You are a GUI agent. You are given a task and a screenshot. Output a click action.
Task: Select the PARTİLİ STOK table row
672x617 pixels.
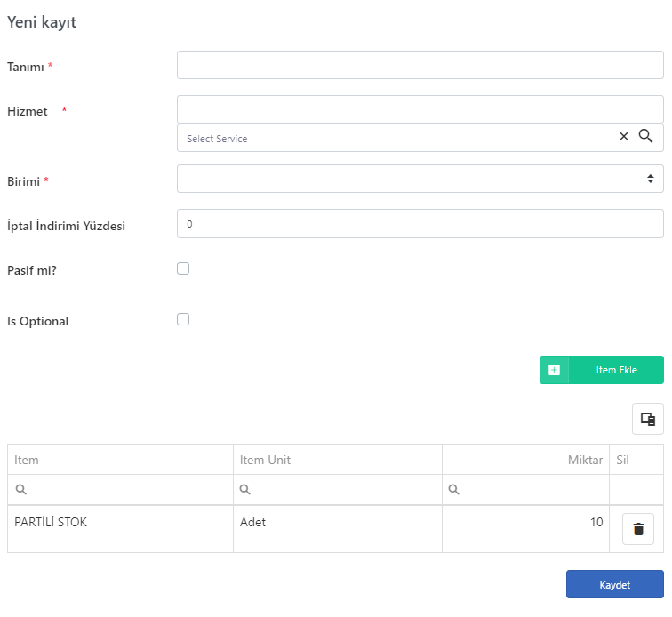click(335, 529)
